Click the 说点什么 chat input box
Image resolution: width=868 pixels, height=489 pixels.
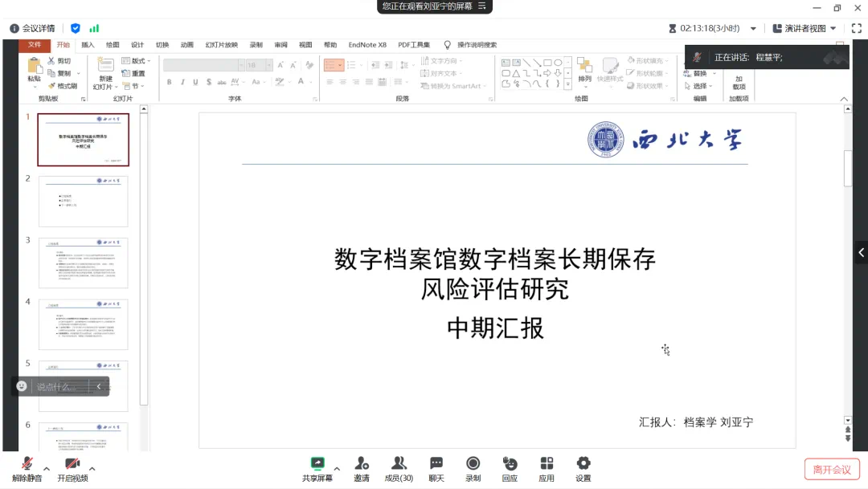[56, 386]
